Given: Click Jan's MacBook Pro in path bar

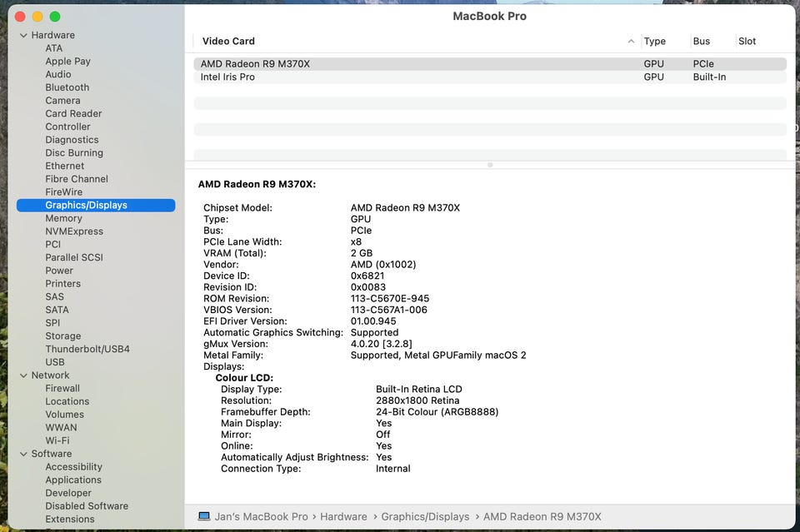Looking at the screenshot, I should [x=262, y=516].
